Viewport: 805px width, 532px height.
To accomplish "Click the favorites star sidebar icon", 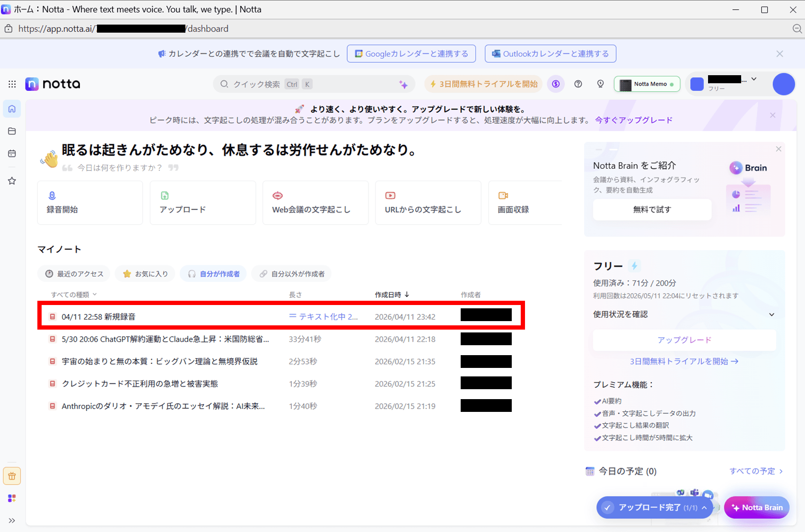I will point(12,181).
